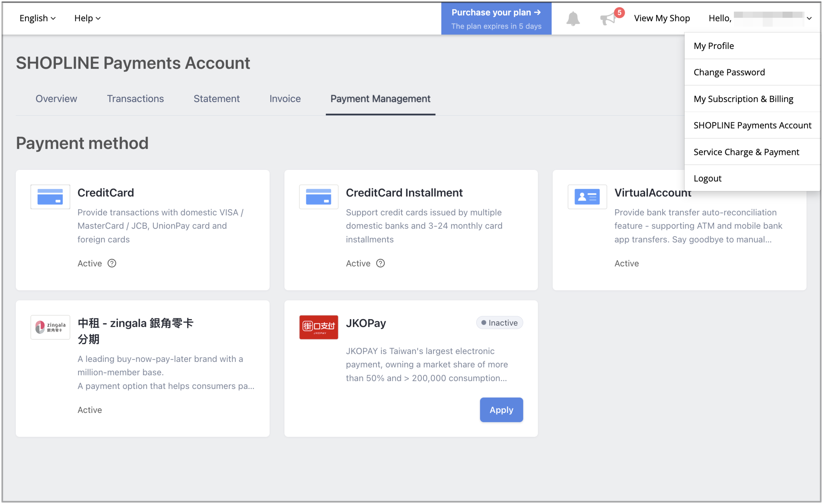
Task: Click the VirtualAccount ID card icon
Action: (587, 197)
